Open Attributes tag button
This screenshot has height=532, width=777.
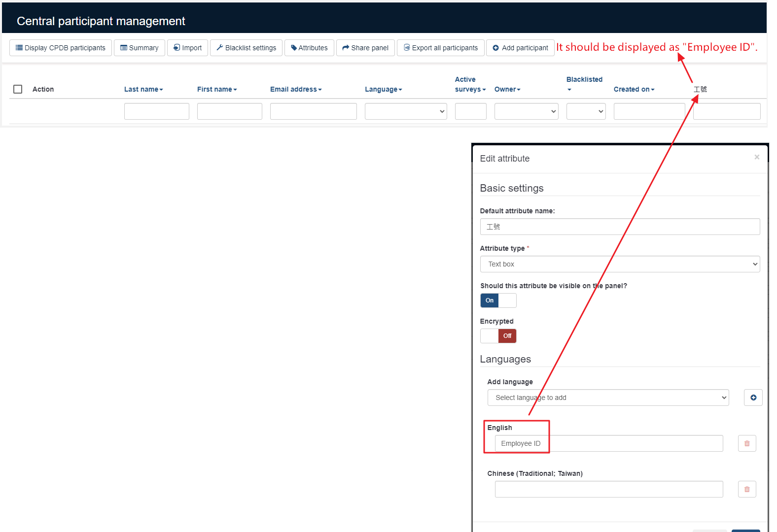coord(309,48)
